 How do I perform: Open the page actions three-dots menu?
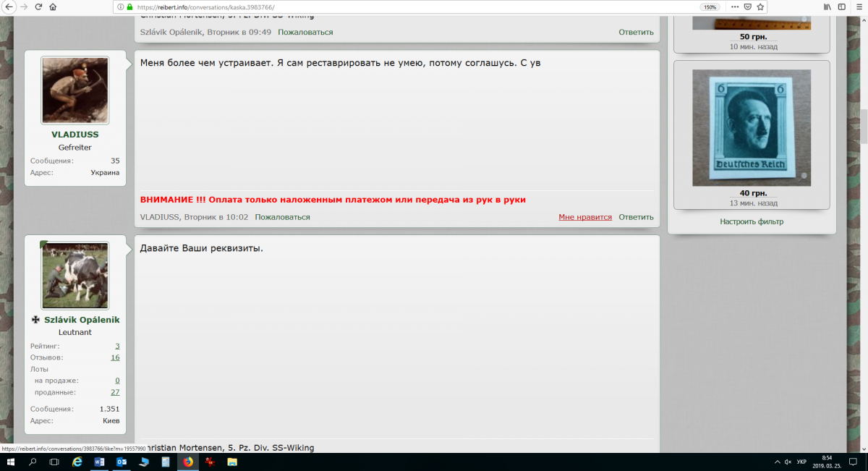[x=735, y=7]
